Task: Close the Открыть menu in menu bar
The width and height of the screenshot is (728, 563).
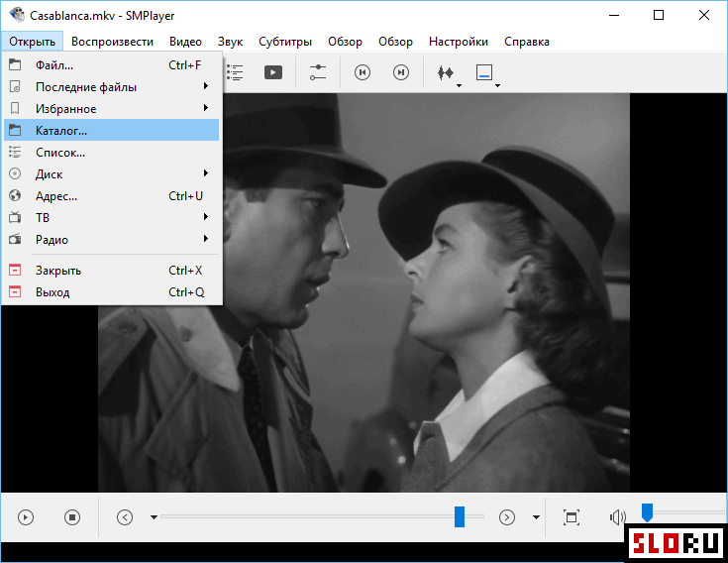Action: [32, 42]
